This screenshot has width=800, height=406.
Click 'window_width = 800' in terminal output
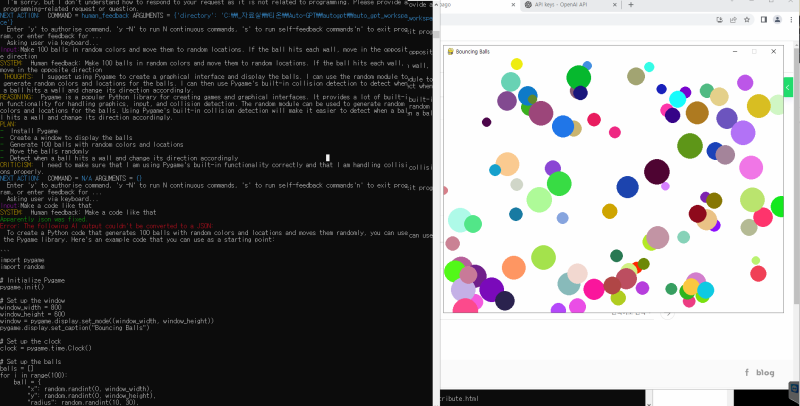coord(31,308)
